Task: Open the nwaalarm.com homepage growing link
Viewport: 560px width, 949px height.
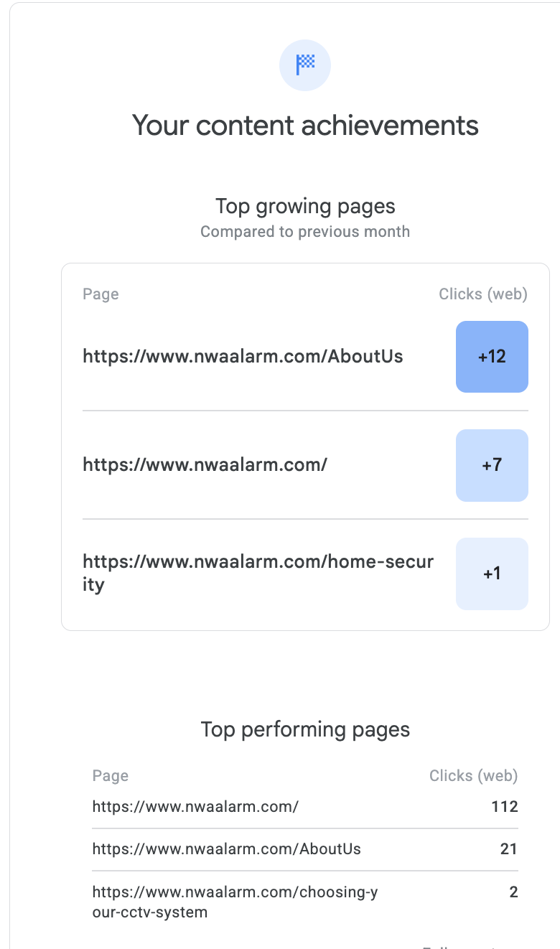Action: tap(205, 464)
